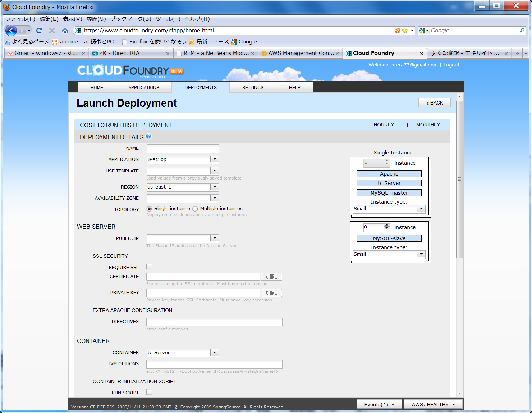Click the Back button
The width and height of the screenshot is (532, 413).
pyautogui.click(x=435, y=103)
